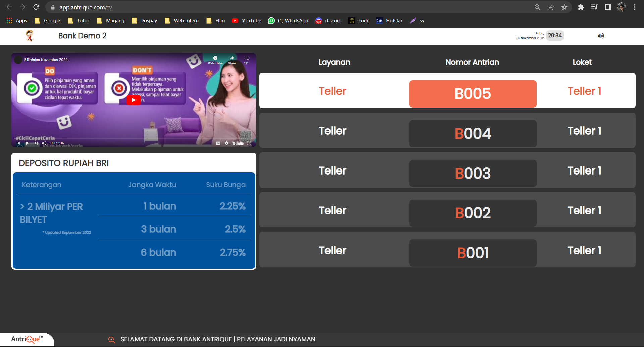Click the Antrique TV logo bottom left
644x347 pixels.
(27, 339)
